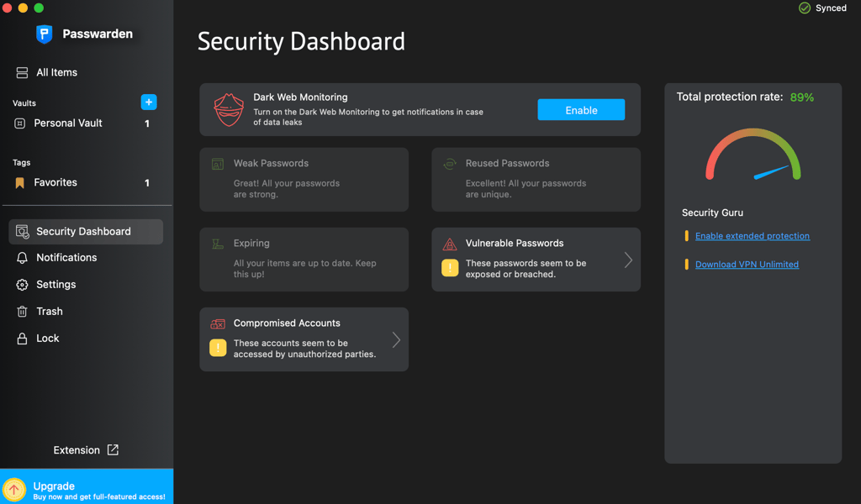The image size is (861, 504).
Task: Click the All Items stack icon
Action: tap(22, 72)
